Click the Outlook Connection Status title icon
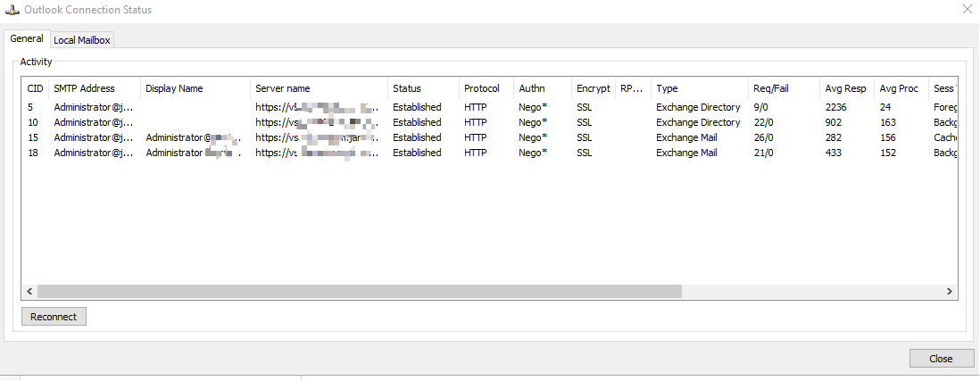The image size is (980, 381). (x=12, y=10)
